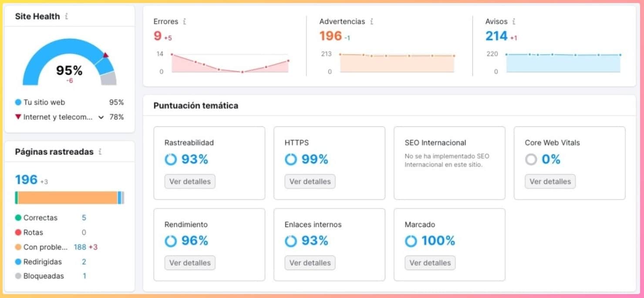Click the Site Health gauge chart

69,63
